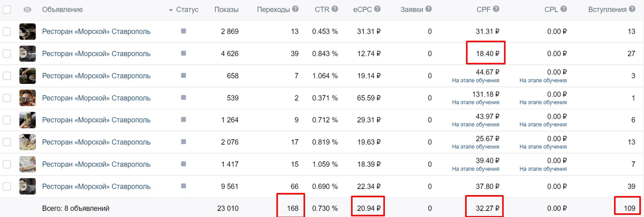Click the help icon beside Заявки header
Screen dimensions: 644x217
tap(429, 9)
